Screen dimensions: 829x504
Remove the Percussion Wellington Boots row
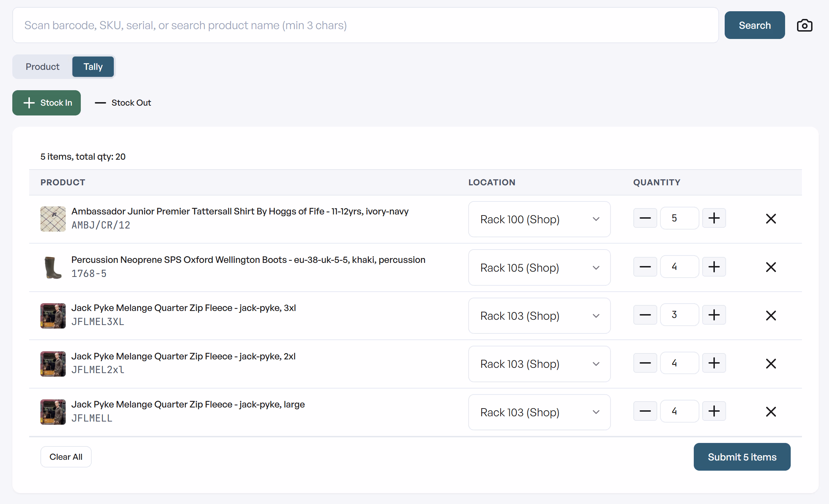point(771,267)
